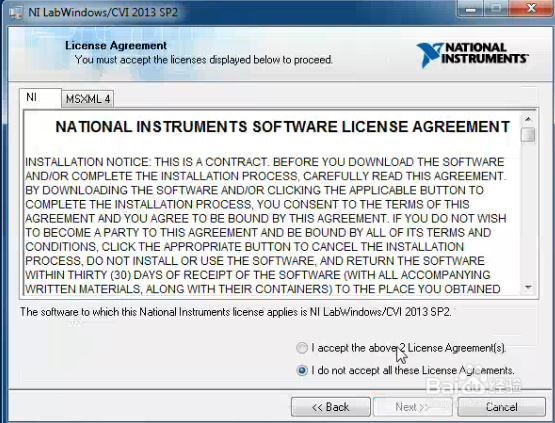Minimize the installer window
This screenshot has width=555, height=423.
tap(470, 8)
